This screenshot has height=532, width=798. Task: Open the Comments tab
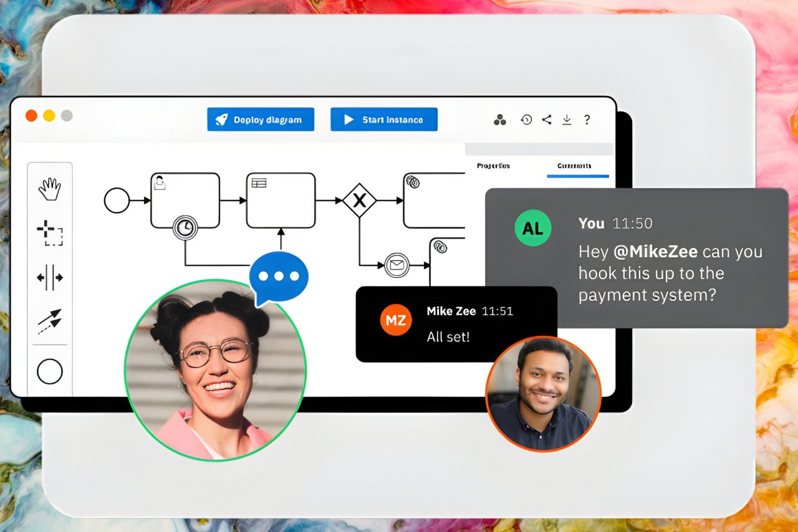point(574,166)
